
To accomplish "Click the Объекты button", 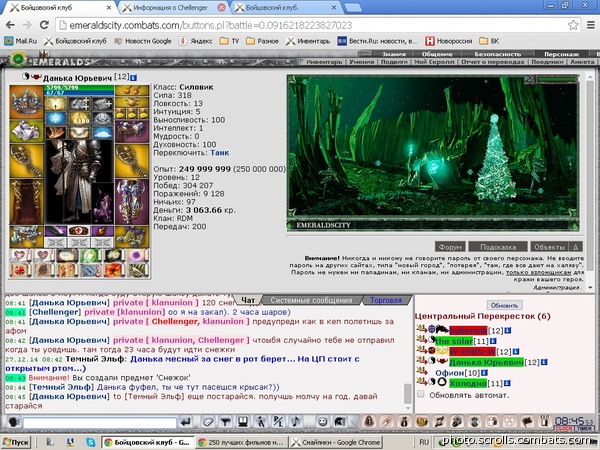I will 550,247.
